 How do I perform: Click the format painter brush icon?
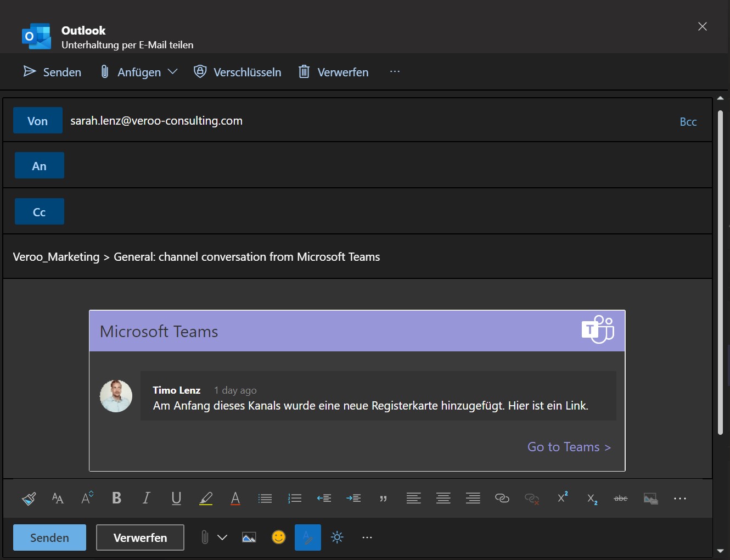[29, 499]
